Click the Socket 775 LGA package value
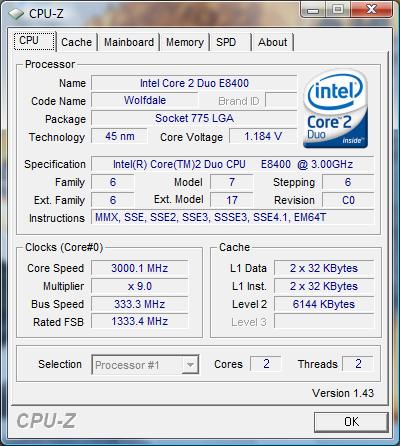Image resolution: width=400 pixels, height=446 pixels. click(x=194, y=118)
